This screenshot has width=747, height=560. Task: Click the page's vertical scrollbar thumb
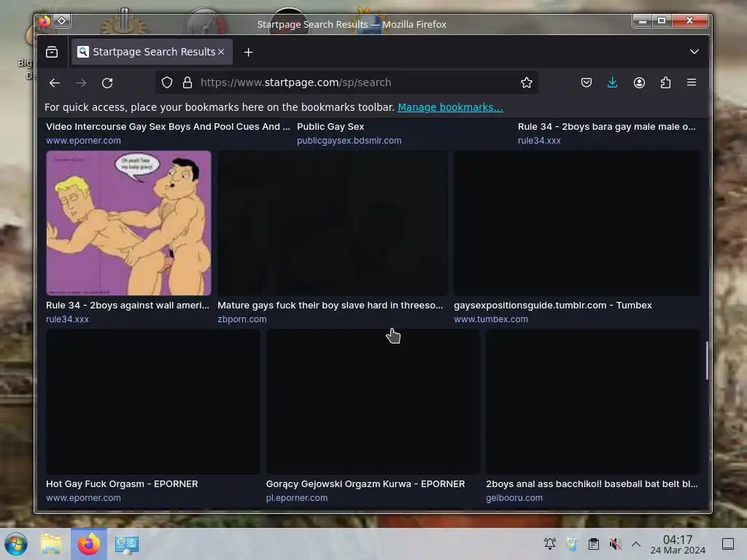(x=707, y=360)
